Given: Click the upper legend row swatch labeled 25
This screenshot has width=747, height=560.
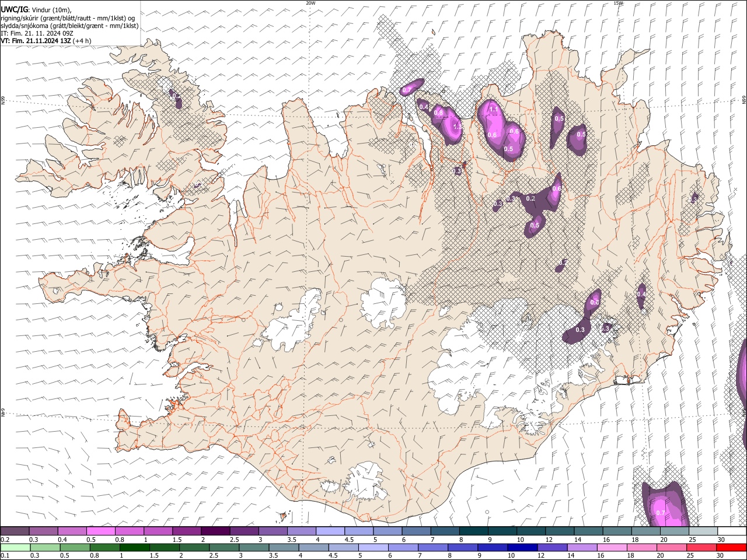Looking at the screenshot, I should coord(703,531).
